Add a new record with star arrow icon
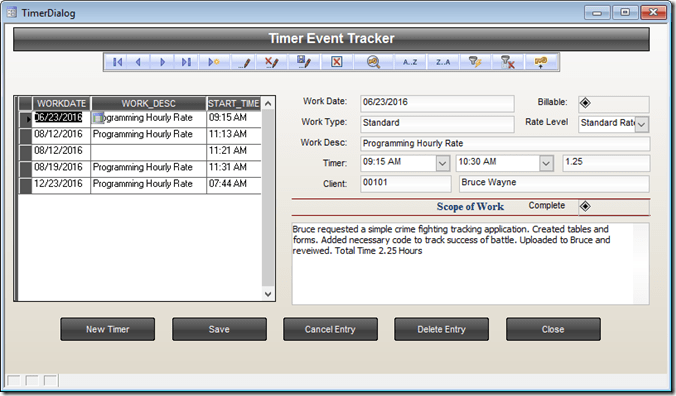Viewport: 676px width, 396px height. pos(214,62)
